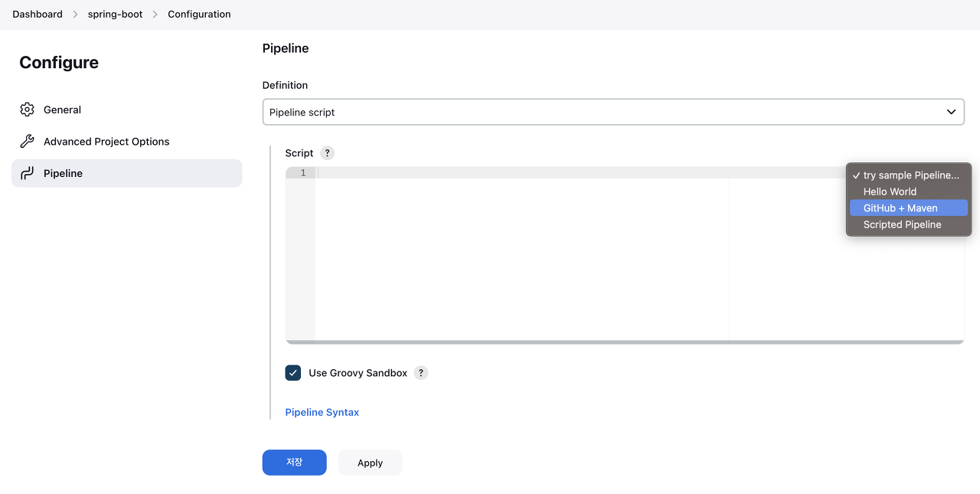
Task: Click the Script label text
Action: click(x=299, y=153)
